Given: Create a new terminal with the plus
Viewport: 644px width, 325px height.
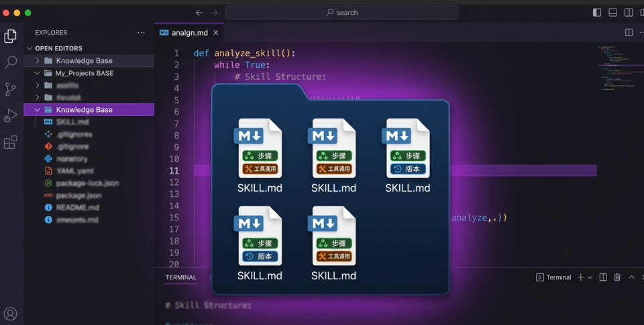Looking at the screenshot, I should [581, 277].
